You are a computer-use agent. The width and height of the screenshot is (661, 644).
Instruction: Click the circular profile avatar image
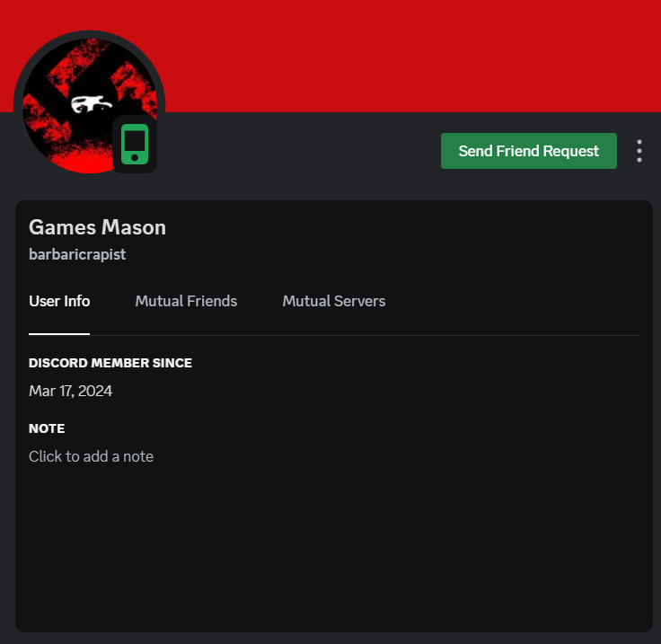(x=90, y=106)
